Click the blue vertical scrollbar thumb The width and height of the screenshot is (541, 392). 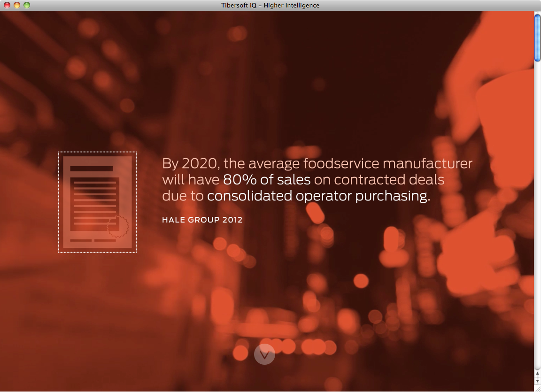point(537,38)
